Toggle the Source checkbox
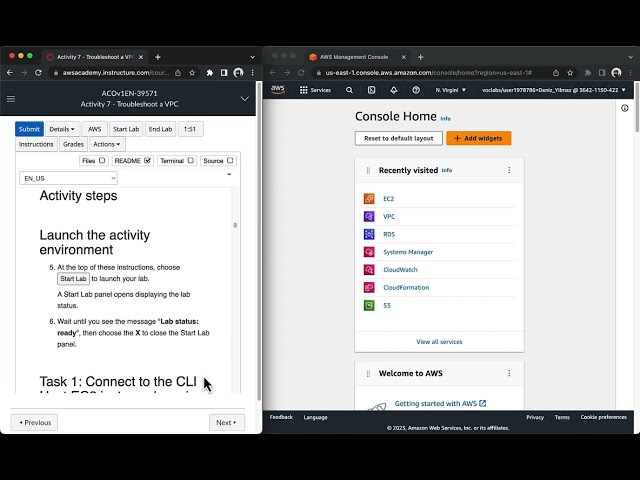 pyautogui.click(x=230, y=160)
